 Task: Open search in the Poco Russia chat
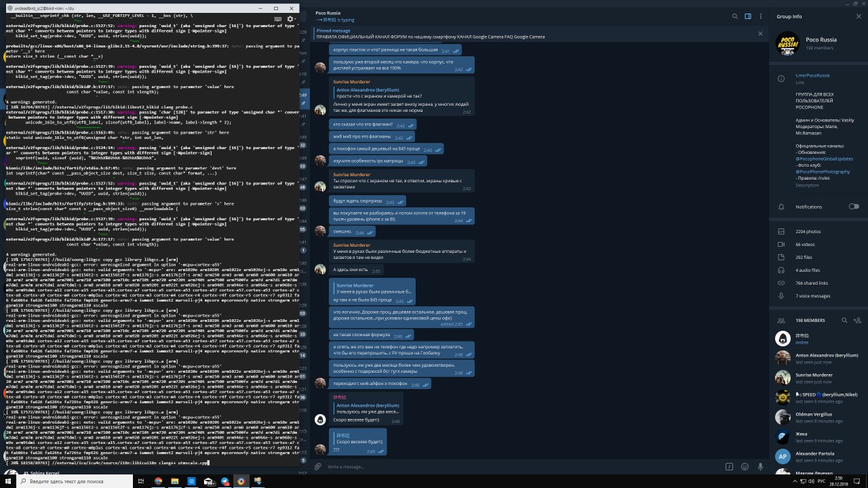(x=734, y=16)
